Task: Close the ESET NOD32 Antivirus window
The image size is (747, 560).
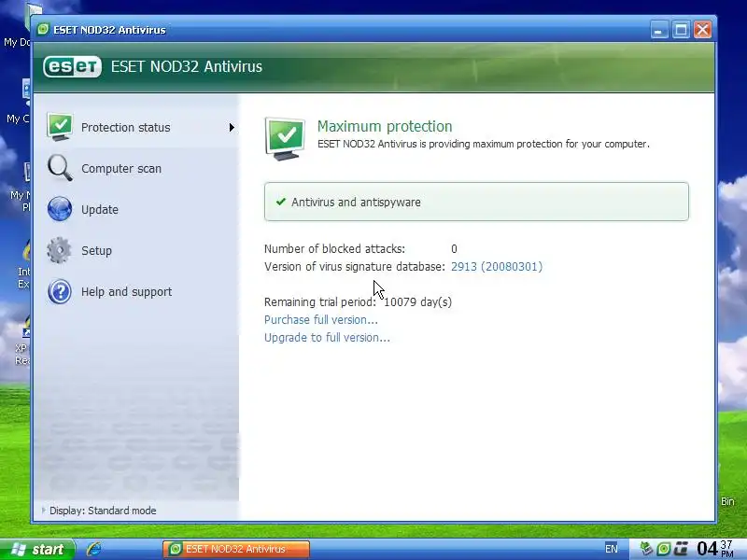Action: pos(703,30)
